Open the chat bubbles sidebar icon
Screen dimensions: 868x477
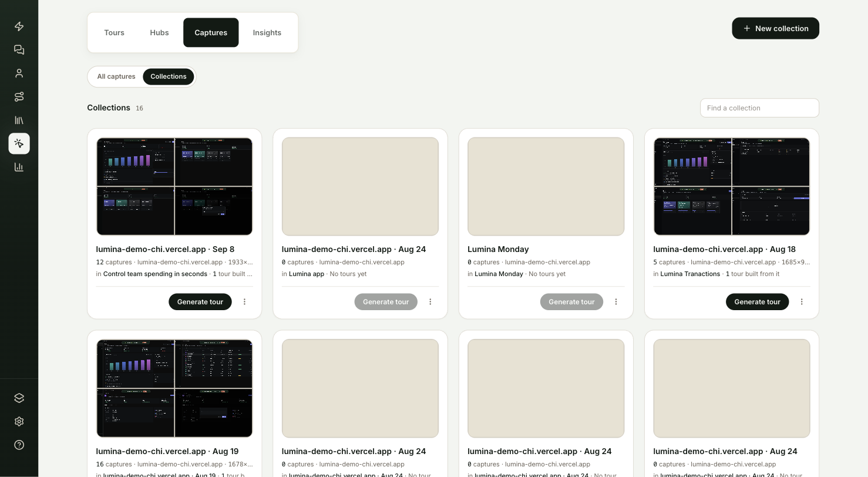(19, 50)
